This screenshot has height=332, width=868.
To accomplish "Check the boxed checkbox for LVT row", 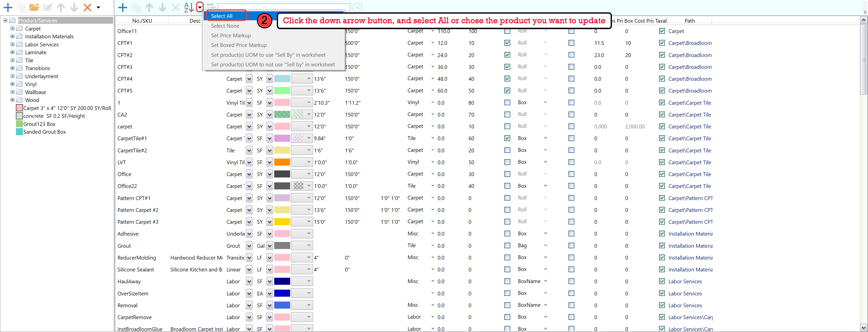I will (507, 162).
